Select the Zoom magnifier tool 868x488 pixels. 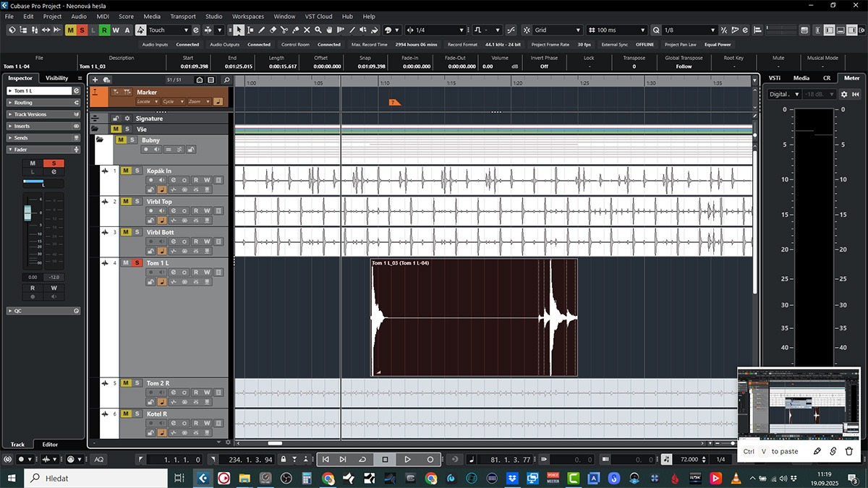318,30
